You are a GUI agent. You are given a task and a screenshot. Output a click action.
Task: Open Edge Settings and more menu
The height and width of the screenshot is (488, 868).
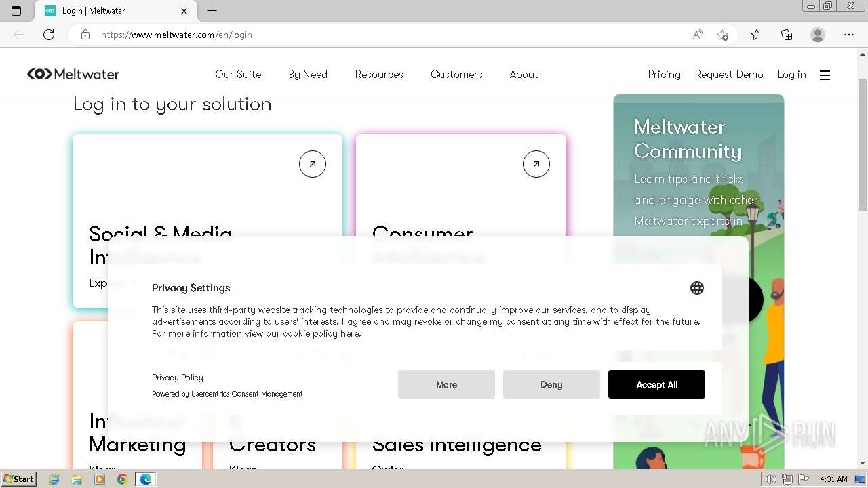click(849, 35)
